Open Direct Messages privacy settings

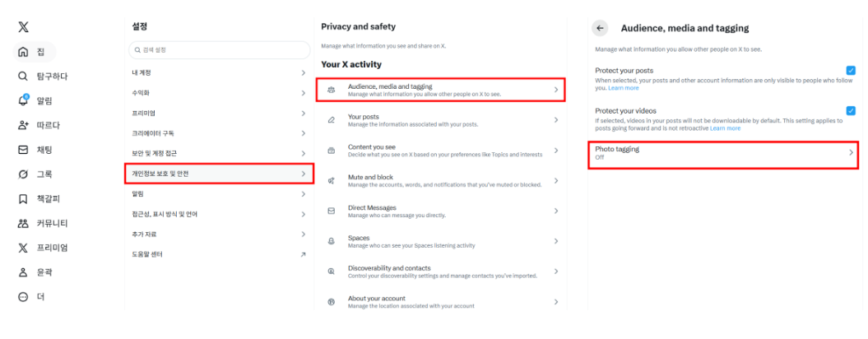click(x=440, y=211)
